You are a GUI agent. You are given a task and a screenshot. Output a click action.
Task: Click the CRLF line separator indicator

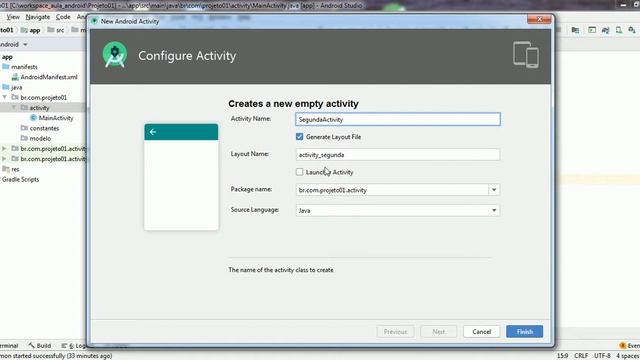[x=581, y=356]
